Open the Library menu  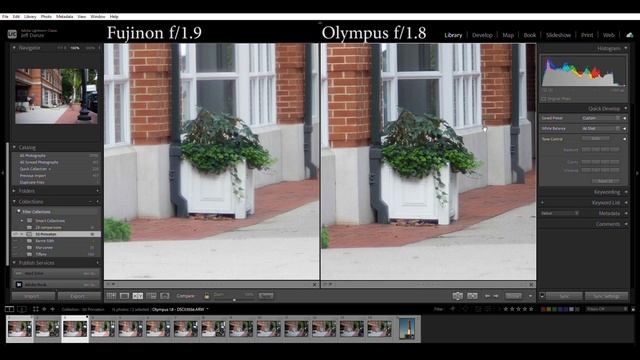[30, 17]
